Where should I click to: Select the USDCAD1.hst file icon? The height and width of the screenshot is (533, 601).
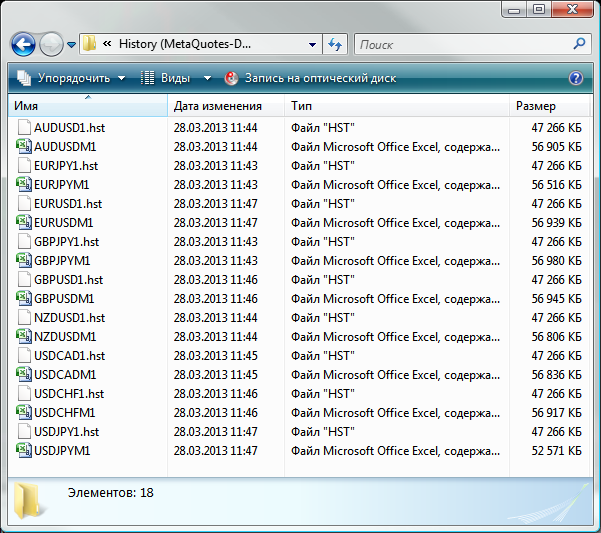point(25,355)
